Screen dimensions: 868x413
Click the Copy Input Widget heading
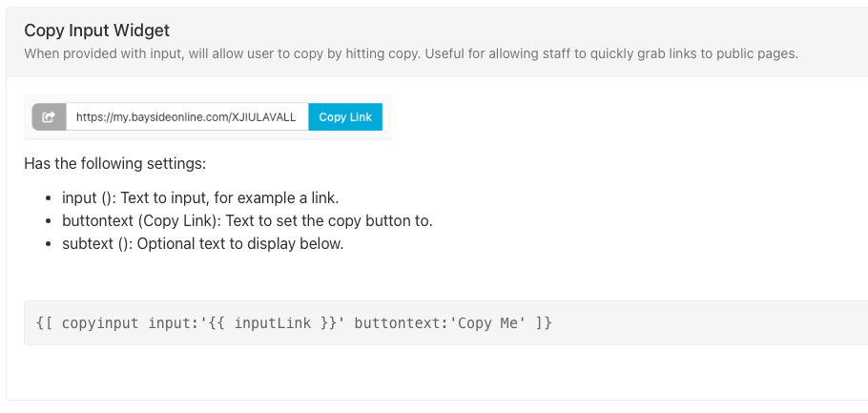click(97, 30)
